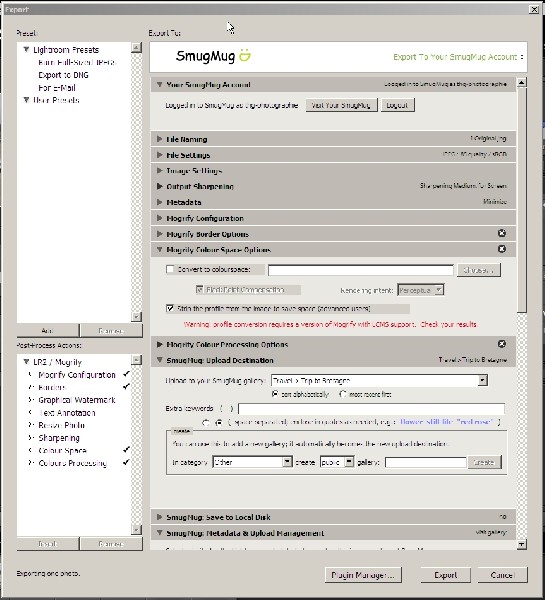Click checkmark beside Colours Processing action
Viewport: 545px width, 600px height.
tap(126, 463)
